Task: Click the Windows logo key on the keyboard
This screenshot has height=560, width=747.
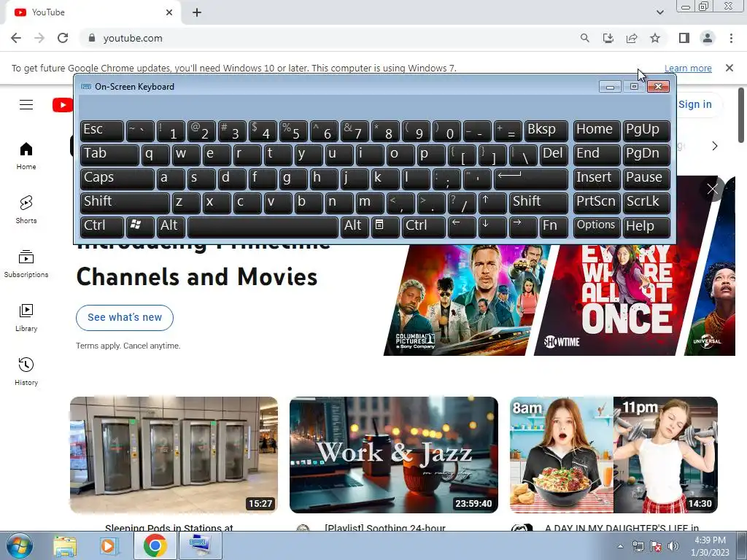Action: [x=140, y=226]
